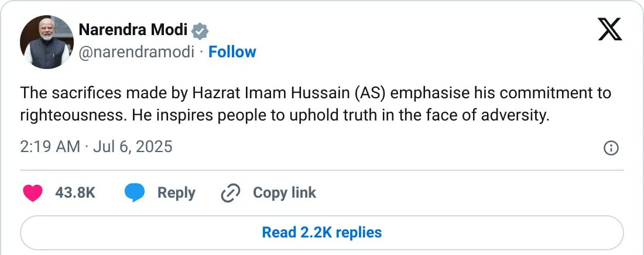Click the tweet's second line about righteousness

[x=285, y=115]
